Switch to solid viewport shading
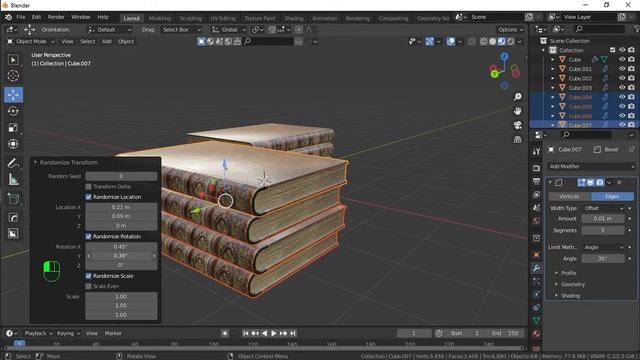Image resolution: width=640 pixels, height=360 pixels. [493, 42]
